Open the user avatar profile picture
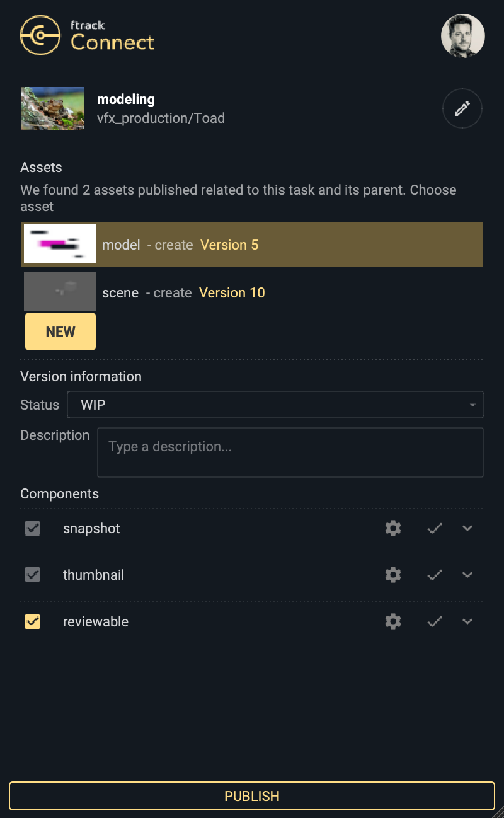Viewport: 504px width, 818px height. pyautogui.click(x=462, y=36)
